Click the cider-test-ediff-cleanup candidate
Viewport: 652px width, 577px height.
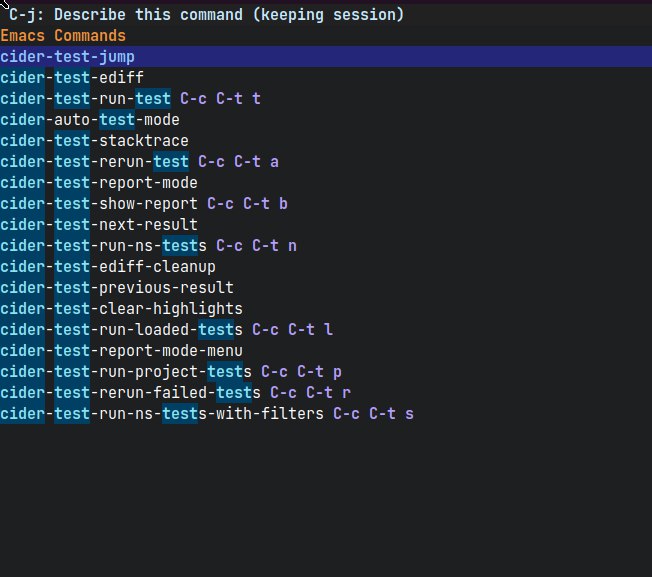(x=108, y=267)
